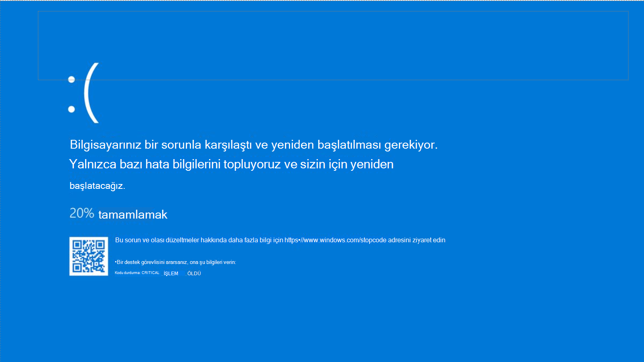The width and height of the screenshot is (644, 362).
Task: Select the başlatacağız text line
Action: (x=98, y=186)
